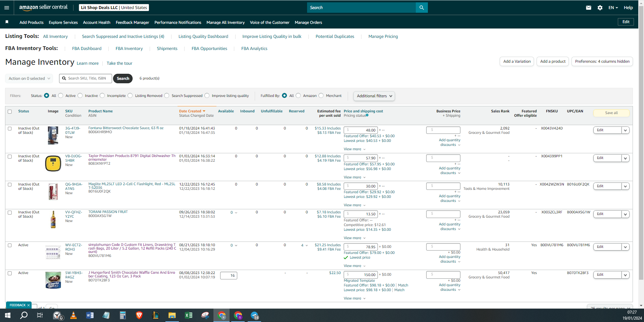Image resolution: width=644 pixels, height=322 pixels.
Task: Open League of Legends from taskbar
Action: coord(155,315)
